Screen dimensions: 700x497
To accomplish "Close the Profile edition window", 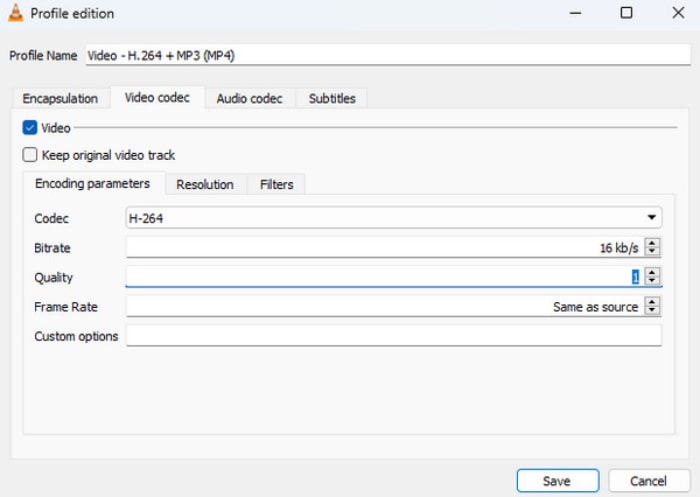I will coord(678,13).
